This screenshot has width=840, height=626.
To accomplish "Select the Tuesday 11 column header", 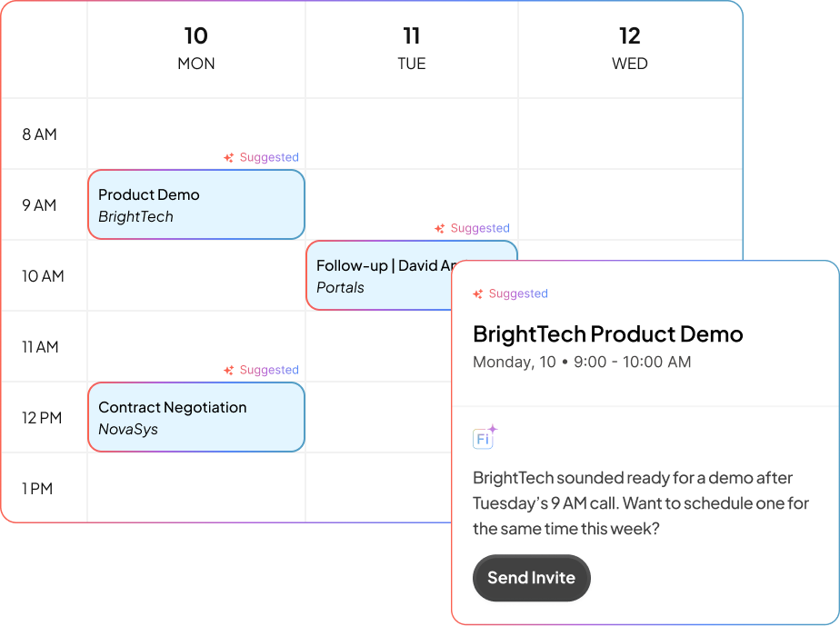I will pyautogui.click(x=412, y=48).
